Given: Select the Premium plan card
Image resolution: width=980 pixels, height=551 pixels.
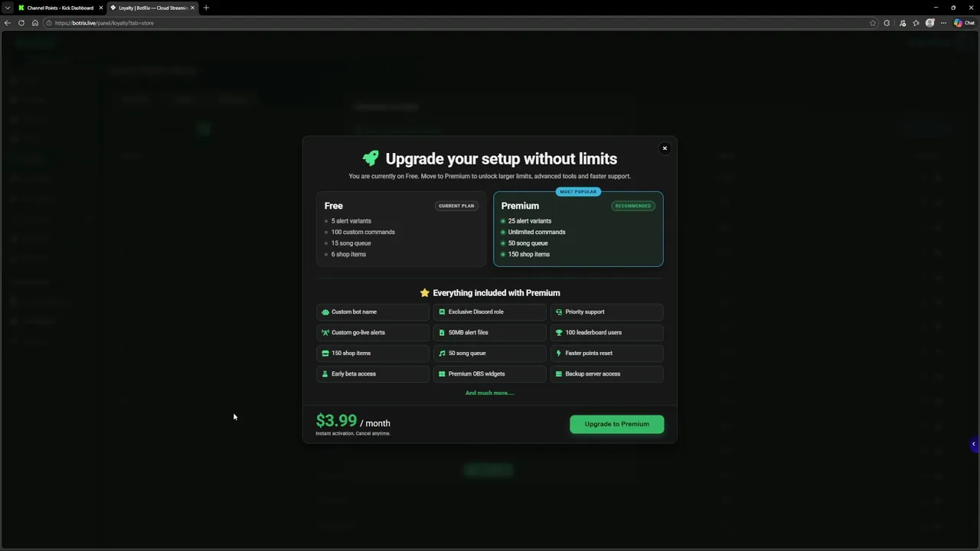Looking at the screenshot, I should coord(578,229).
